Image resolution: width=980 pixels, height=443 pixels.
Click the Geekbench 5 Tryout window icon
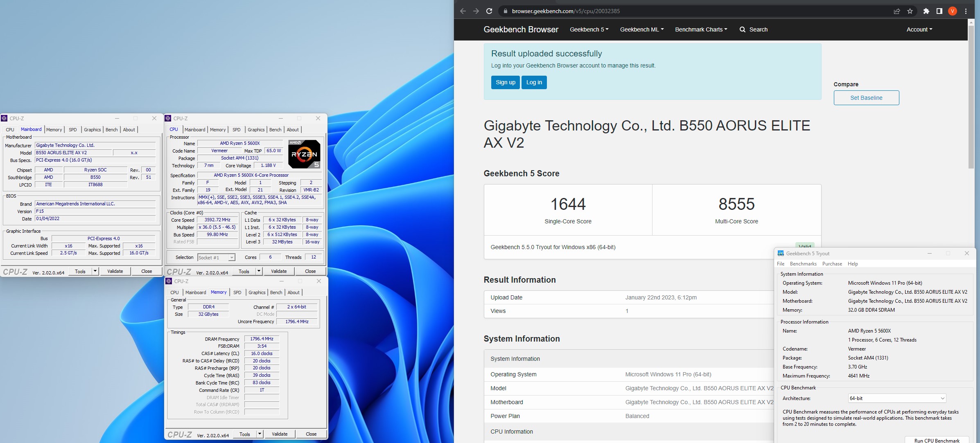pyautogui.click(x=781, y=253)
